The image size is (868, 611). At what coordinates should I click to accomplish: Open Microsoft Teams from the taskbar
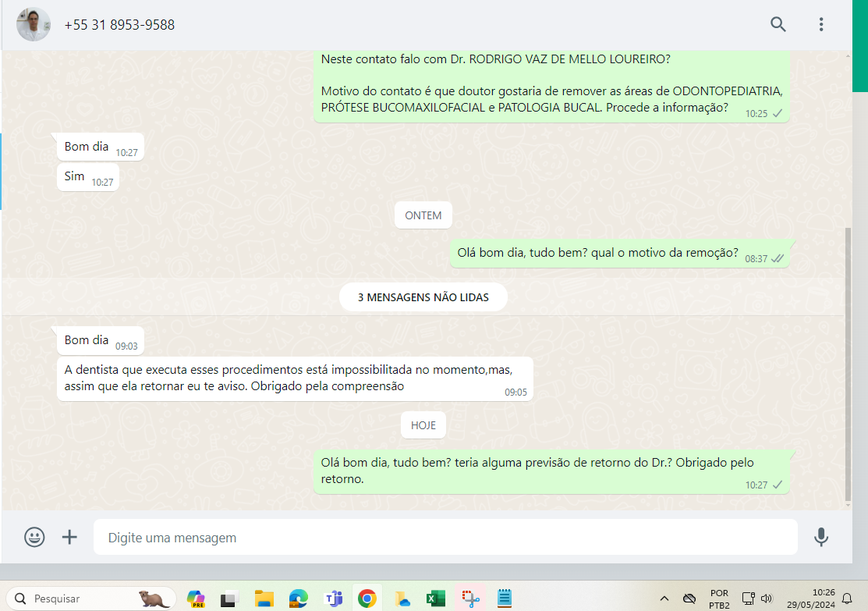click(333, 599)
